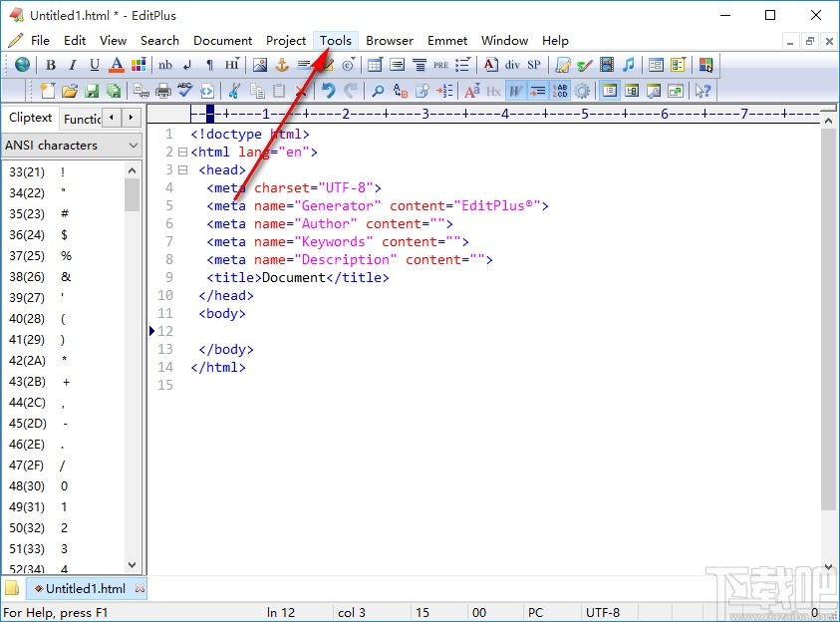Screen dimensions: 840x622
Task: Cut selection with scissors icon
Action: pos(234,91)
